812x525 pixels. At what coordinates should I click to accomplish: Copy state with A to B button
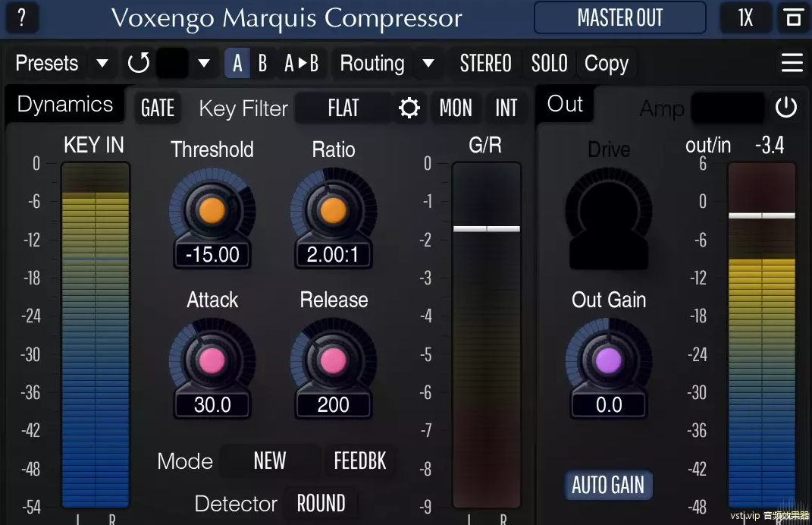pyautogui.click(x=301, y=63)
